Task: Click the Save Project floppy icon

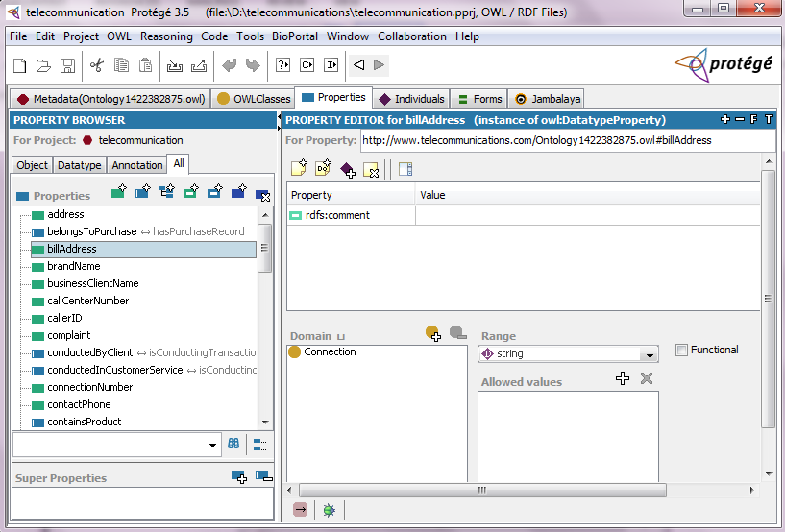Action: pos(67,65)
